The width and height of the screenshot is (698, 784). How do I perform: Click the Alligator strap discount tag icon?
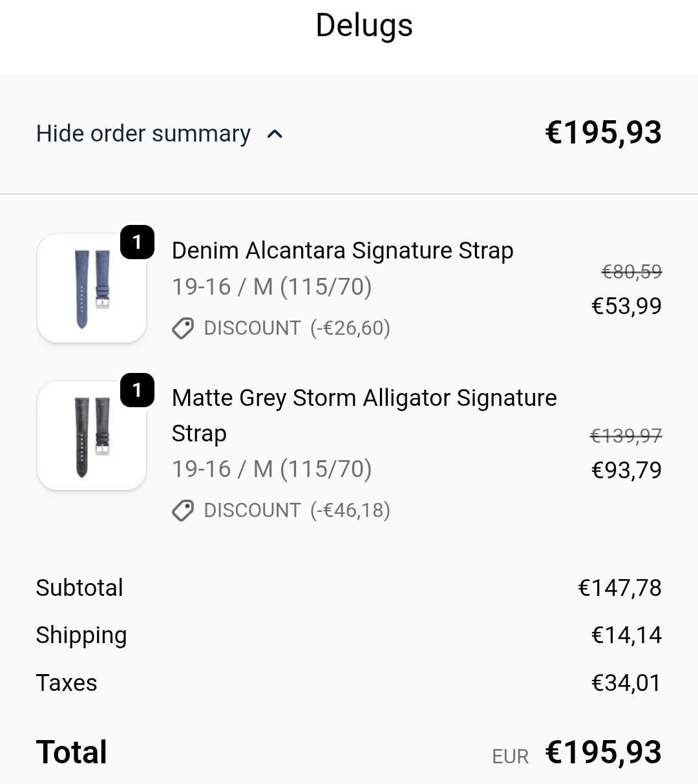click(183, 511)
